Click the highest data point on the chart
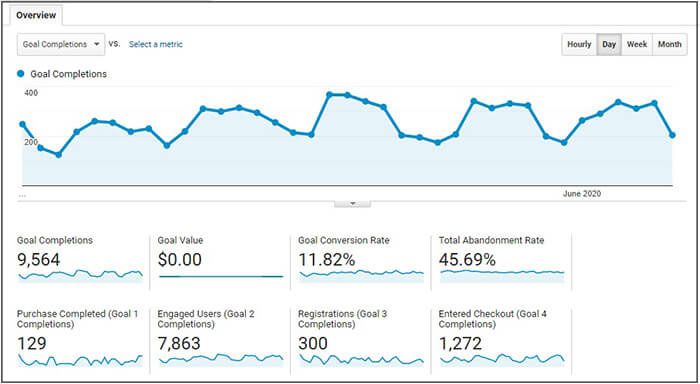Screen dimensions: 700x384 [x=329, y=95]
